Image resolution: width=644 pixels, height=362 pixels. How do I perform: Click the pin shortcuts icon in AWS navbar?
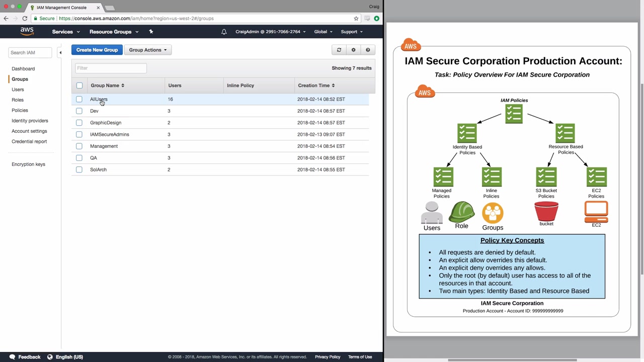tap(151, 32)
